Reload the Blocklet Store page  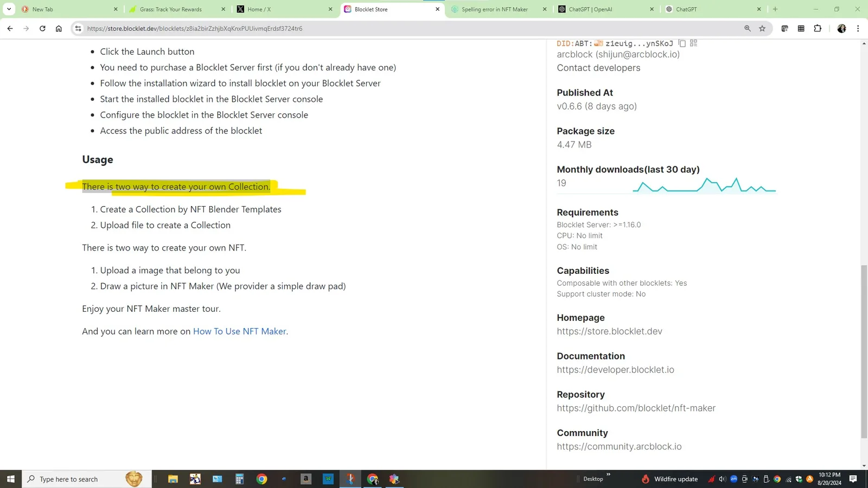tap(42, 29)
